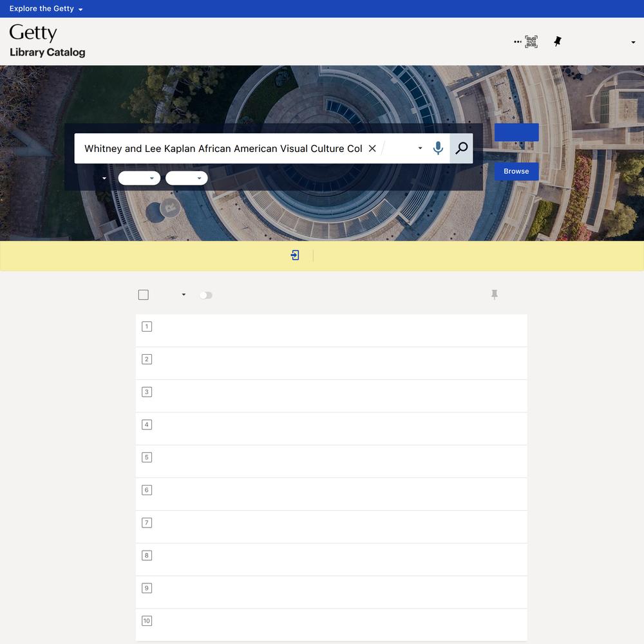This screenshot has width=644, height=644.
Task: Open the dropdown arrow beside select-all checkbox
Action: coord(184,294)
